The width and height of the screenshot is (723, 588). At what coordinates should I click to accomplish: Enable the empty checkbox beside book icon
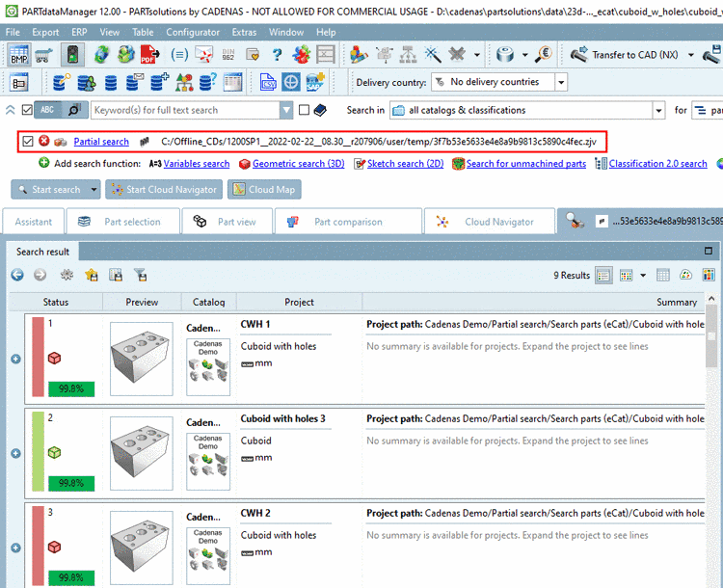[304, 110]
